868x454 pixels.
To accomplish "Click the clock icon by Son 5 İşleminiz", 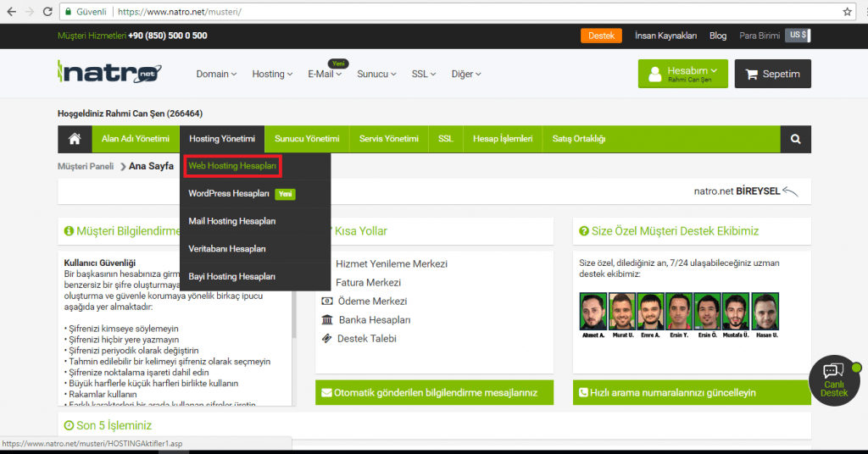I will 69,425.
